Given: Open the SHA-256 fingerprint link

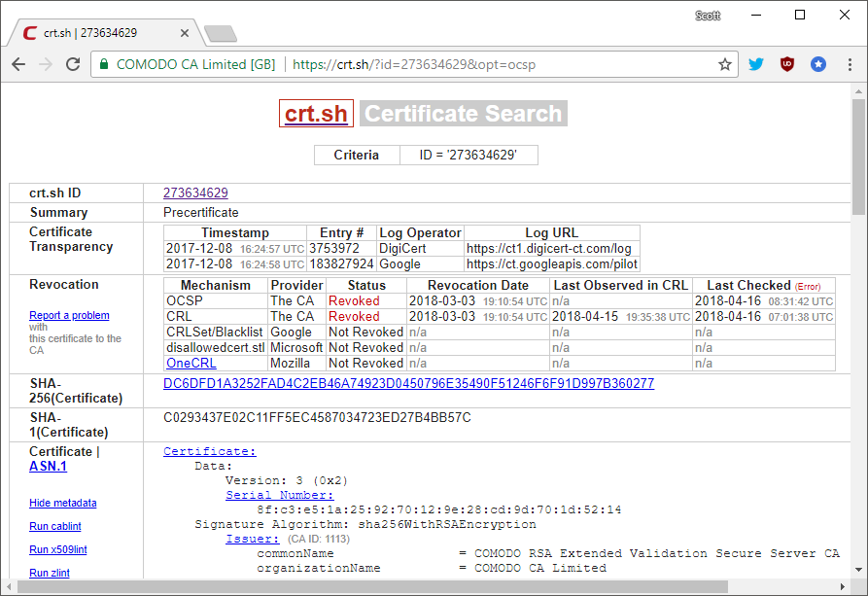Looking at the screenshot, I should [x=408, y=383].
